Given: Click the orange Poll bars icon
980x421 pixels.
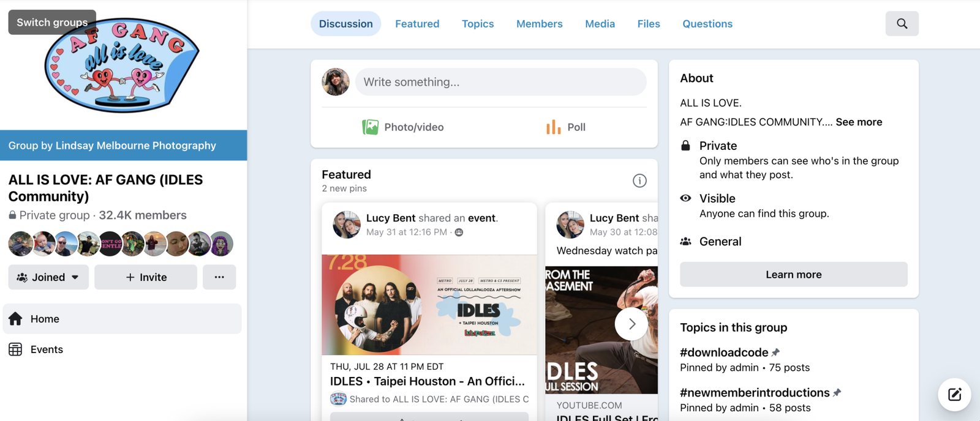Looking at the screenshot, I should [x=553, y=127].
